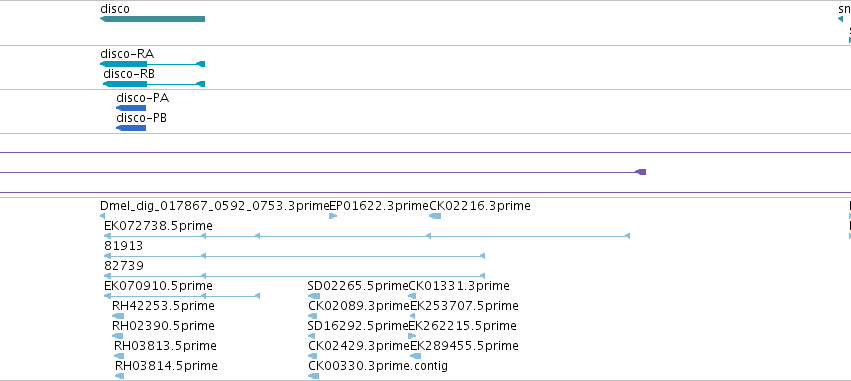Screen dimensions: 851x381
Task: Select the EK289455.5prime feature block
Action: click(x=415, y=356)
